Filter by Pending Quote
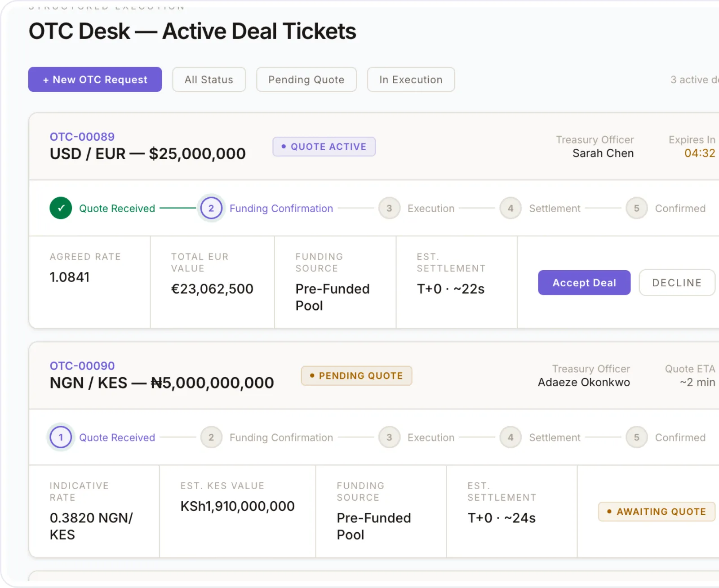 [x=306, y=80]
